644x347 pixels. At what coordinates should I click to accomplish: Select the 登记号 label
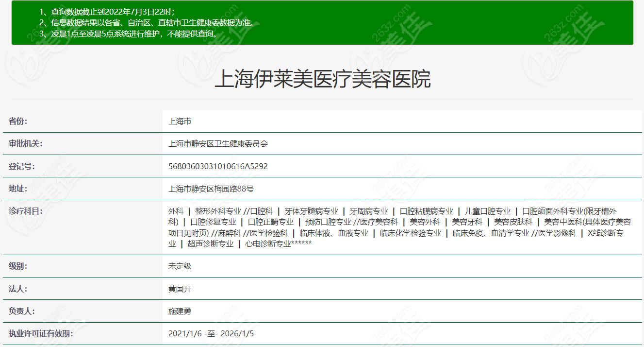tap(22, 166)
